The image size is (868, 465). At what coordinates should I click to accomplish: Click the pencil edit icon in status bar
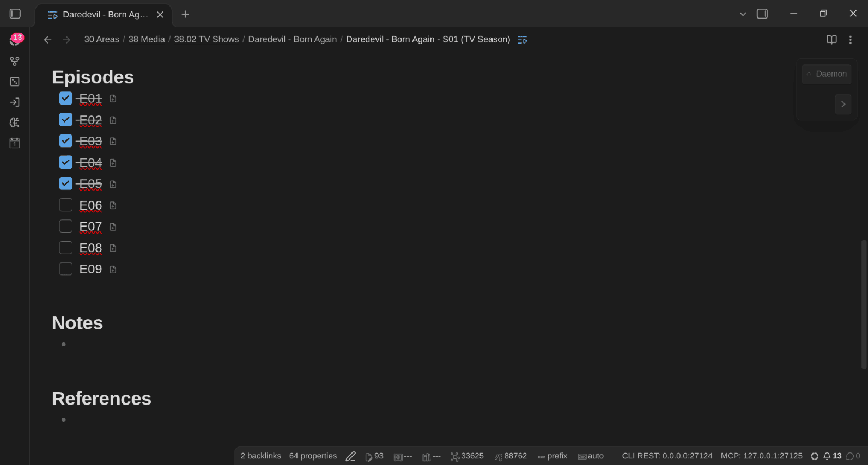click(x=351, y=456)
